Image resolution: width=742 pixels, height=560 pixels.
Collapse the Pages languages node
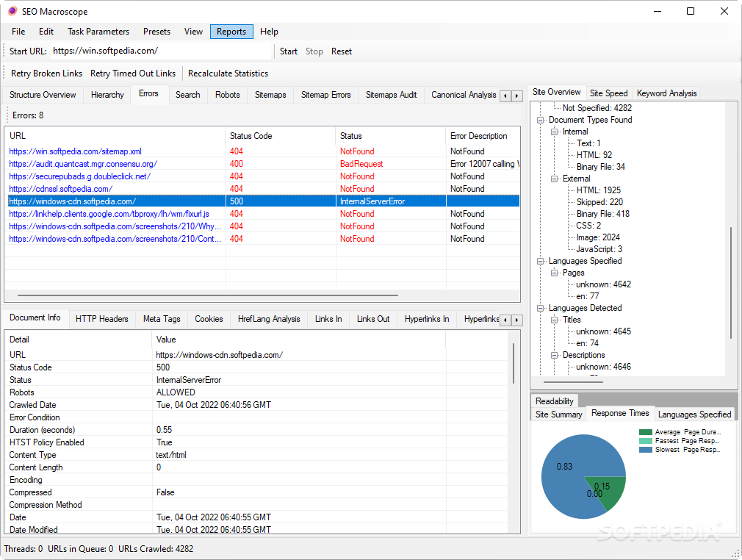click(x=554, y=273)
